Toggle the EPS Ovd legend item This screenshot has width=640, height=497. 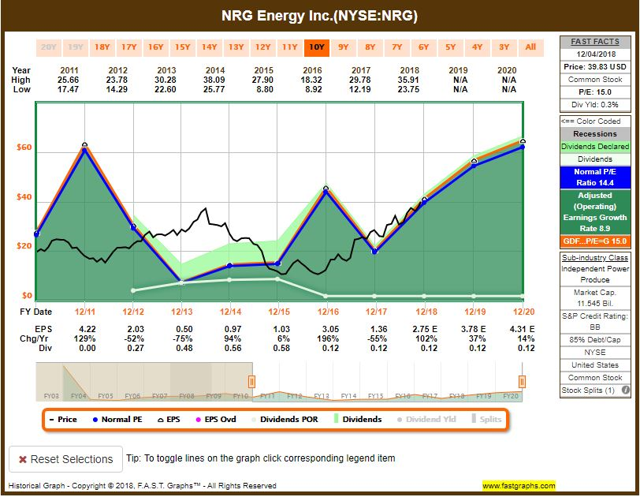click(216, 419)
